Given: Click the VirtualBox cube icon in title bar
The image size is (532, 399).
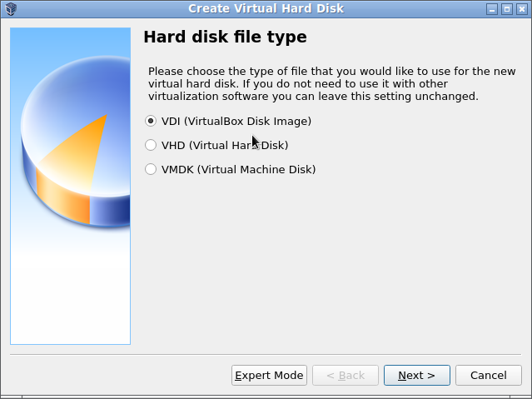Looking at the screenshot, I should point(11,9).
